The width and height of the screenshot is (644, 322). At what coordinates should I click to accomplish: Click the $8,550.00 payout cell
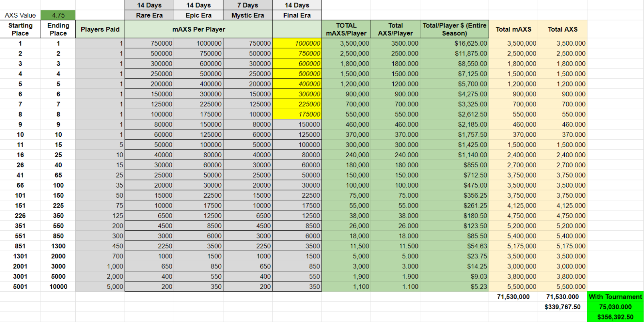click(x=455, y=64)
